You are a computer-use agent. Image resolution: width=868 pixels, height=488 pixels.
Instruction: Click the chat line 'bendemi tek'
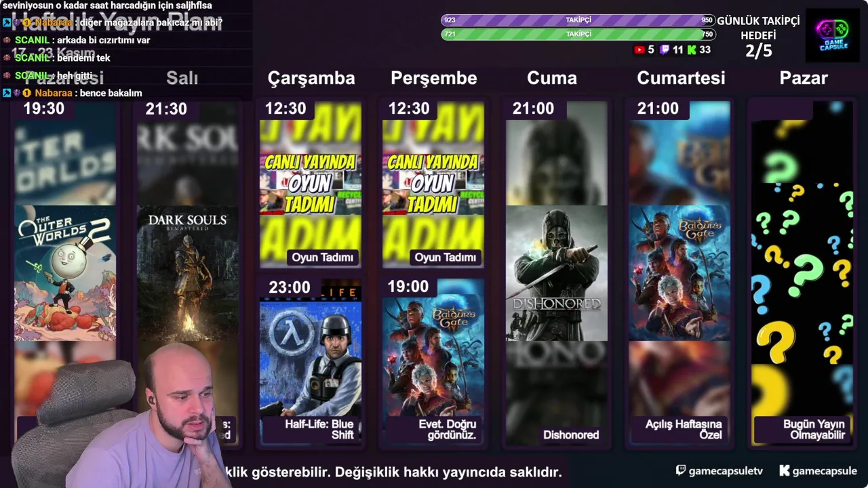click(x=83, y=58)
